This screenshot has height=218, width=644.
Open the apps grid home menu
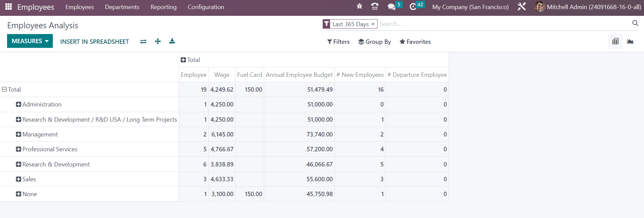coord(8,7)
